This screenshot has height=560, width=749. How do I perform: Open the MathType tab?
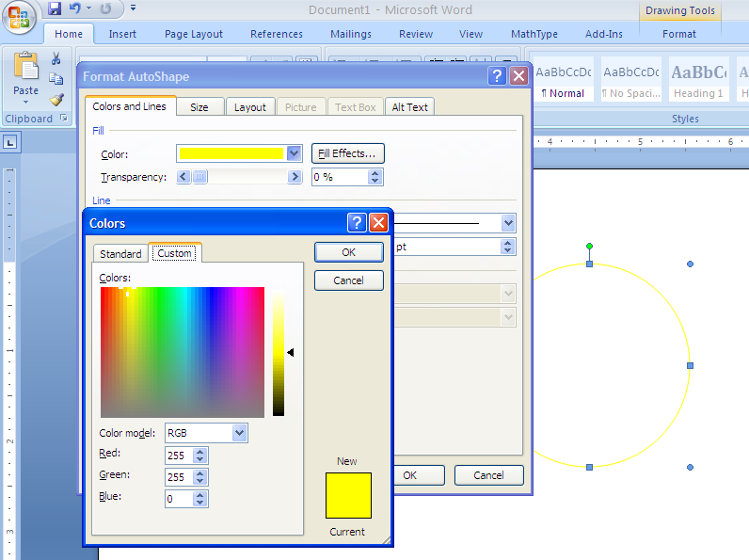[534, 34]
